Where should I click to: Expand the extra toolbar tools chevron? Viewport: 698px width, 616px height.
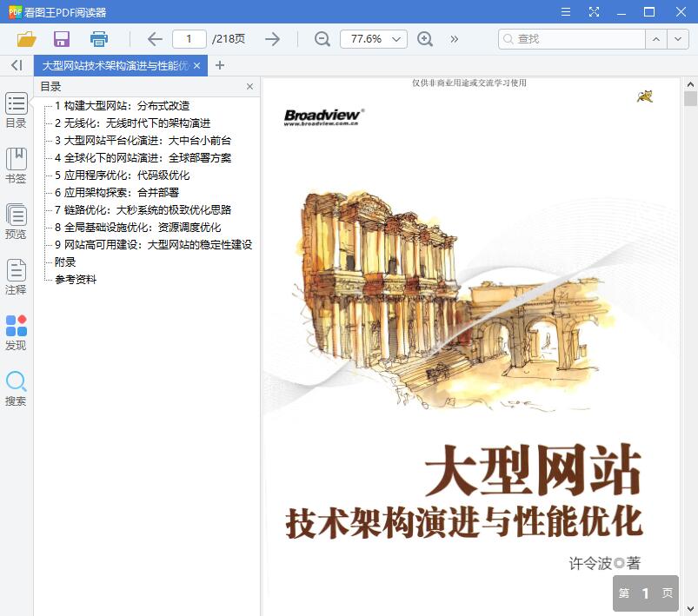454,39
